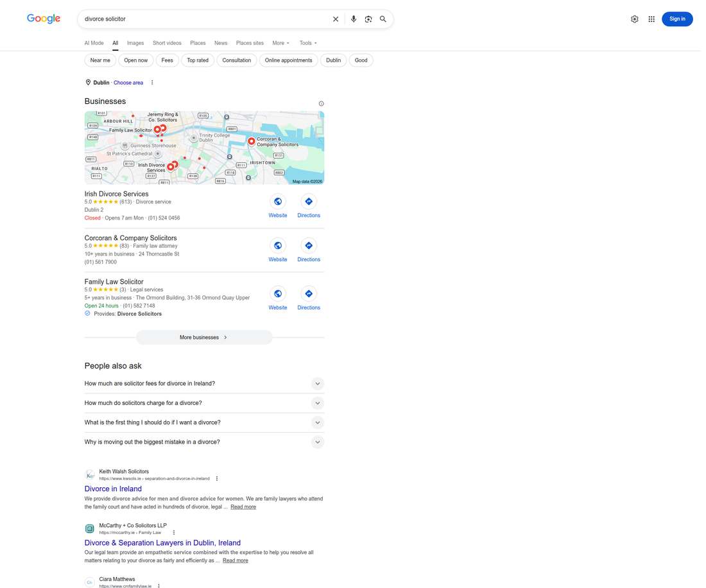This screenshot has width=706, height=588.
Task: Click the location pin next to Dublin
Action: click(88, 82)
